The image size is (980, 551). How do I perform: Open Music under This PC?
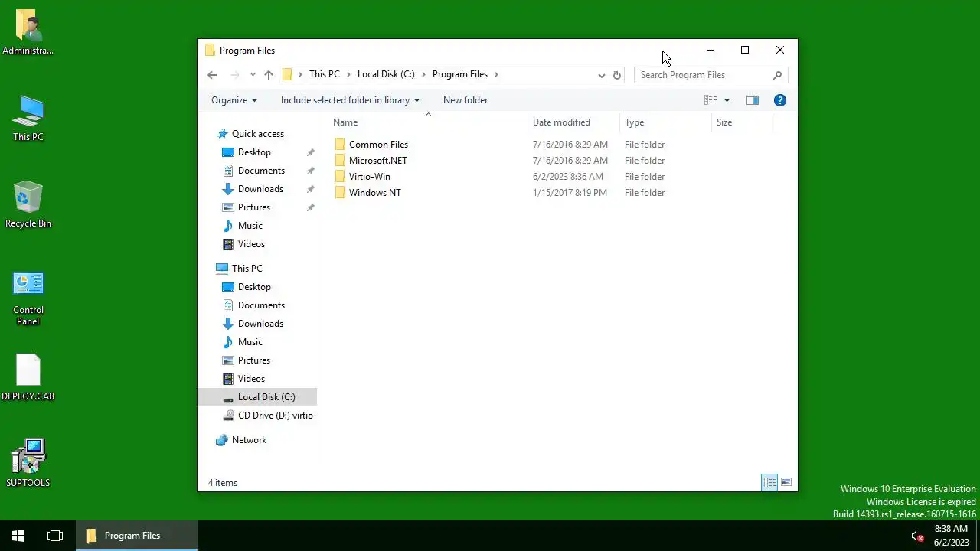[250, 342]
